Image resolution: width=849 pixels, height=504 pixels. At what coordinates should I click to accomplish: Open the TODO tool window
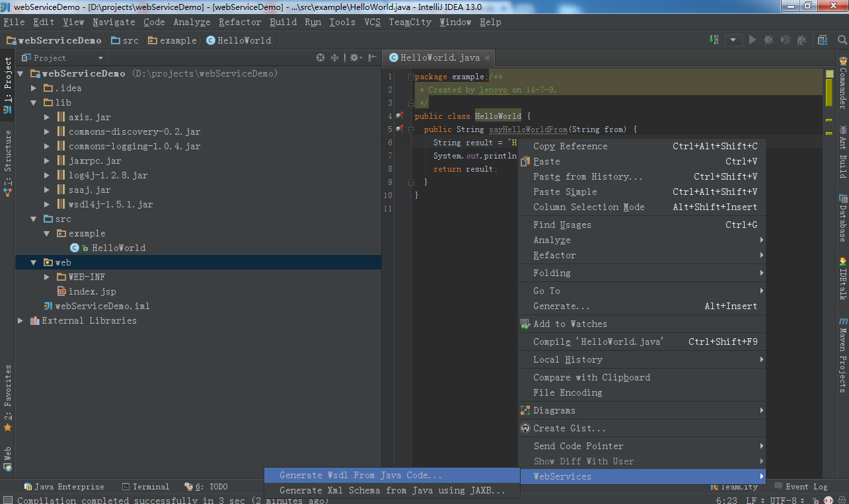206,487
